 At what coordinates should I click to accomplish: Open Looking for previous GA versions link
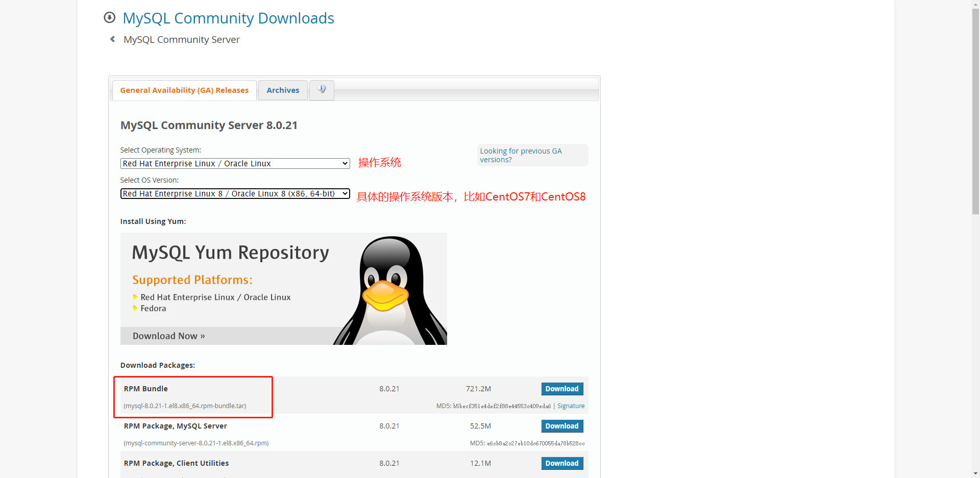click(521, 155)
